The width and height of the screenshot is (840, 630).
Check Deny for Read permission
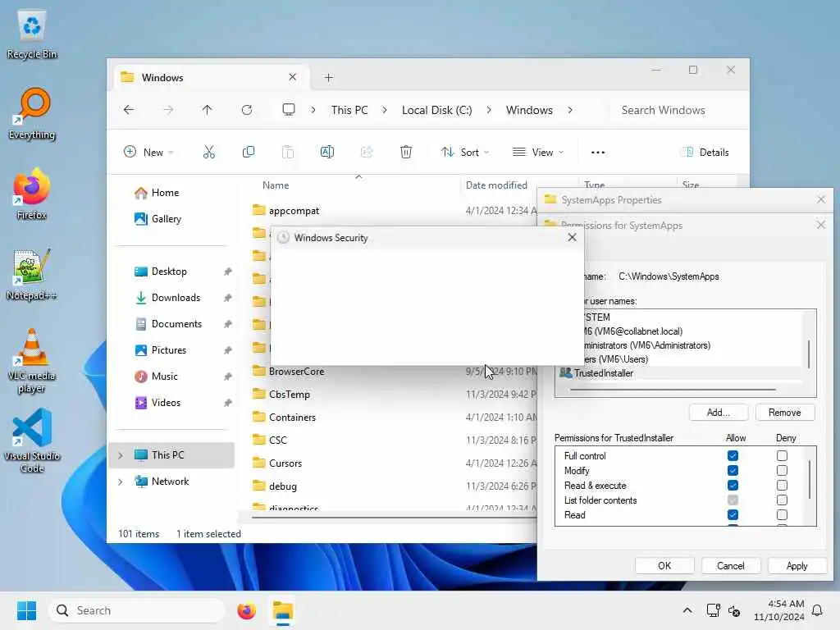782,515
